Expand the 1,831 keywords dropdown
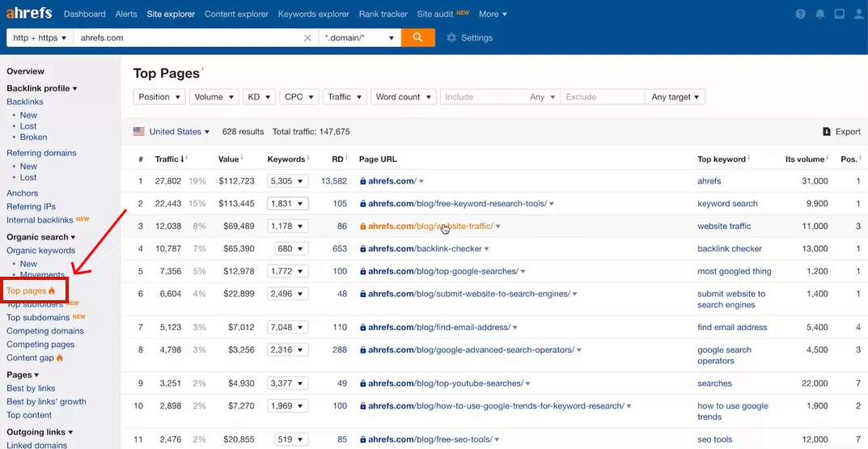Viewport: 868px width, 449px height. pyautogui.click(x=288, y=204)
